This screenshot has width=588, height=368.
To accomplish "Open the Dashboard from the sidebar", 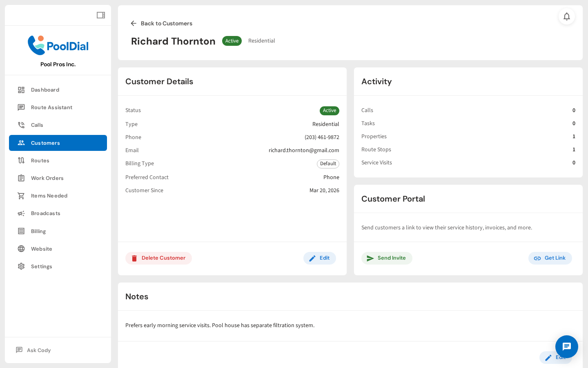I will tap(45, 90).
